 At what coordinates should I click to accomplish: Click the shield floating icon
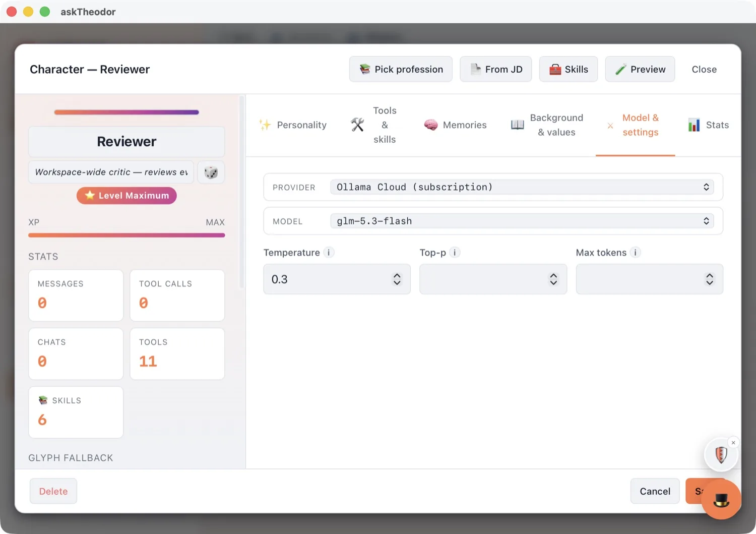(721, 455)
